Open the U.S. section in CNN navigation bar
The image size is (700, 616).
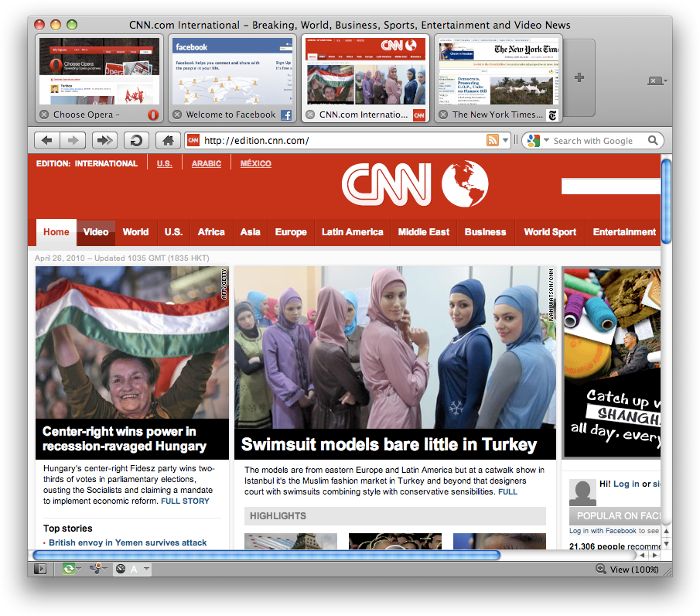pos(174,232)
